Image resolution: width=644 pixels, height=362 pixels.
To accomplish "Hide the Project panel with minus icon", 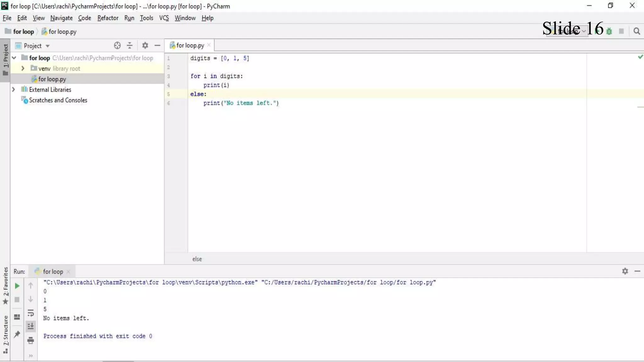I will pos(158,46).
